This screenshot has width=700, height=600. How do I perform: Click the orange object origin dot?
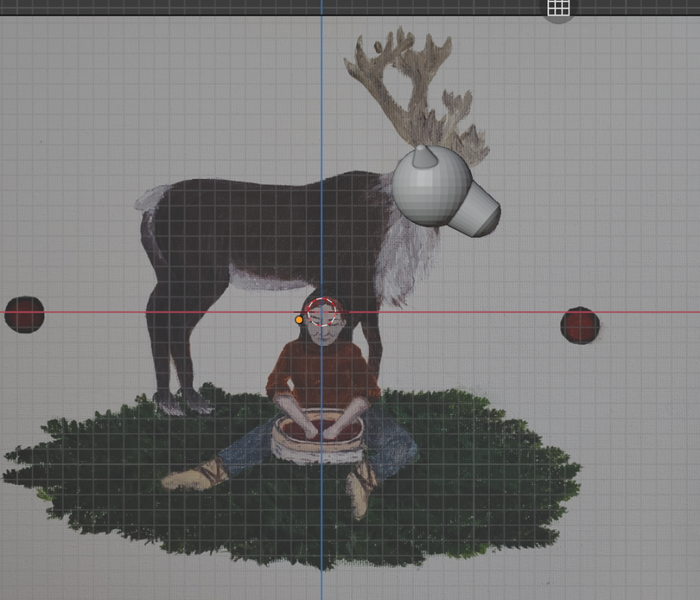coord(299,320)
